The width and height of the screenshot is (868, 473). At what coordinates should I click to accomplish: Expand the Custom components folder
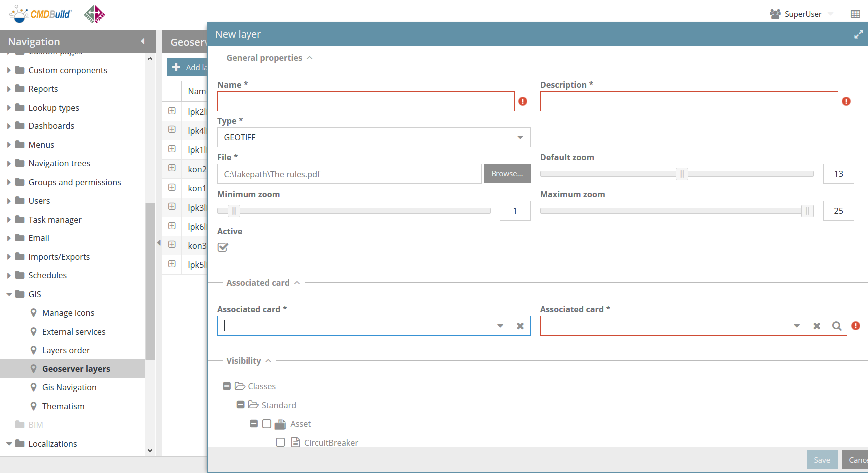pyautogui.click(x=9, y=70)
